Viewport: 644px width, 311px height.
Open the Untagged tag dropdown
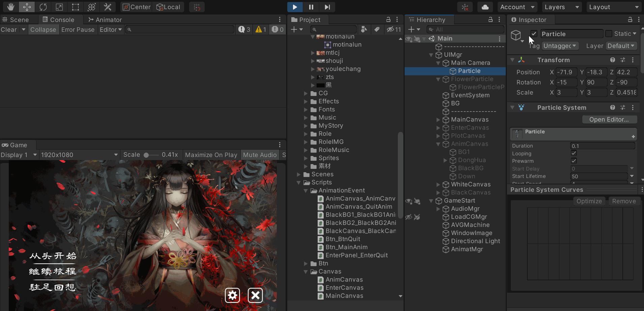pos(560,46)
